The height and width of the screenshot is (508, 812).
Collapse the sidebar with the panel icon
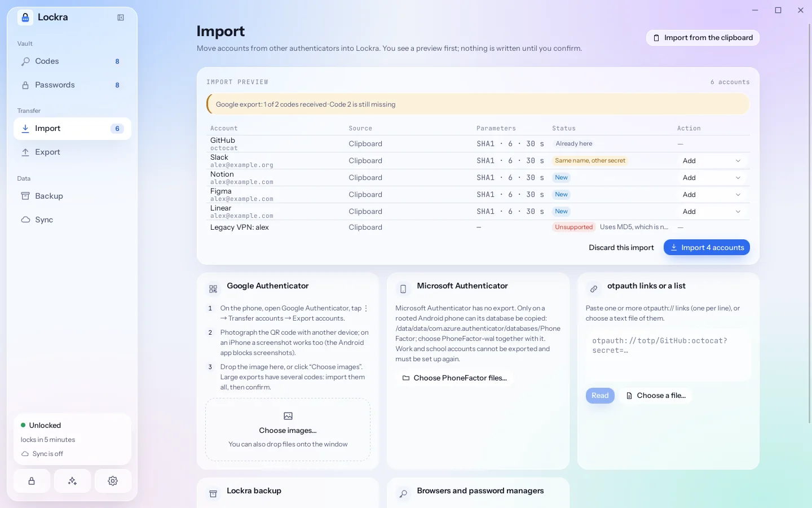(x=121, y=17)
